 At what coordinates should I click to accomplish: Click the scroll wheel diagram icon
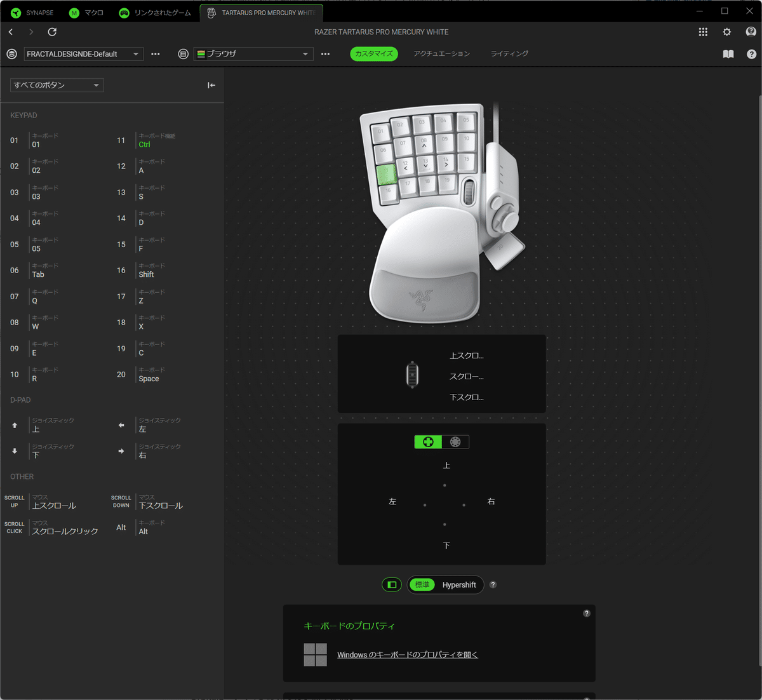413,375
